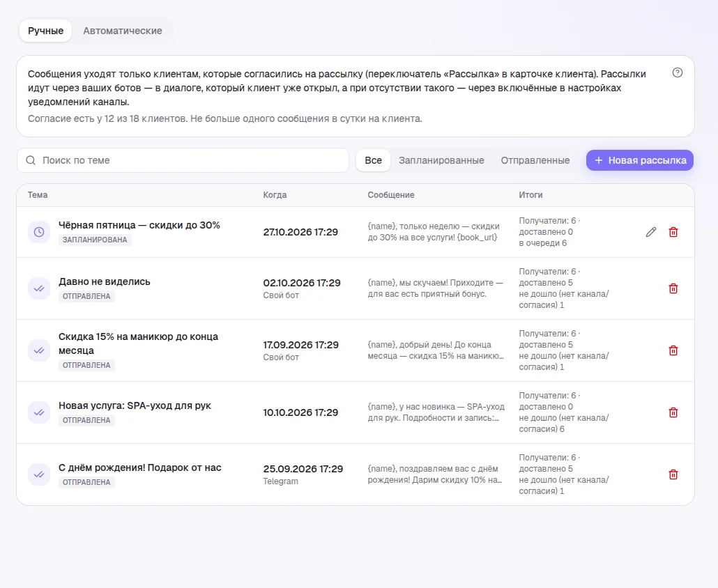The width and height of the screenshot is (718, 588).
Task: Click the magnifier icon in the search box
Action: tap(31, 160)
